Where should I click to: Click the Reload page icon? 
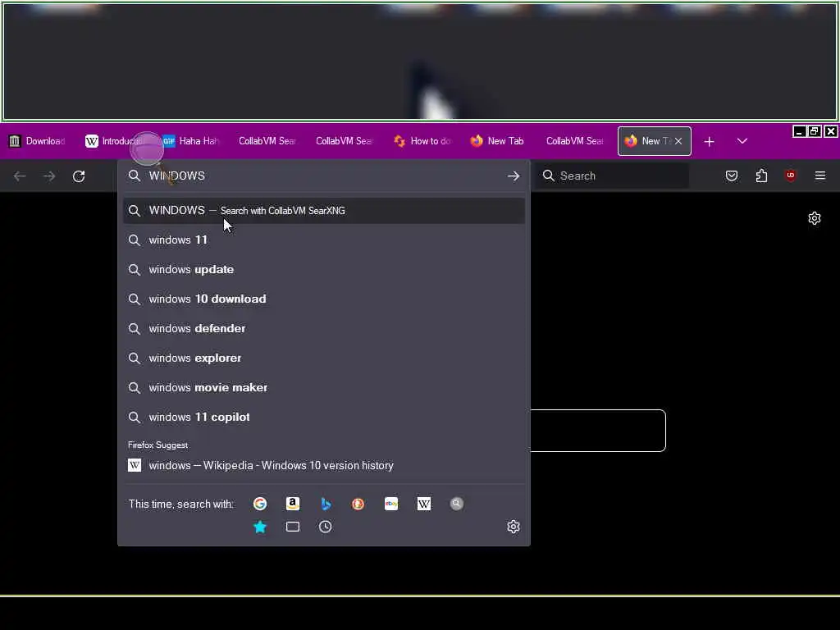click(79, 176)
